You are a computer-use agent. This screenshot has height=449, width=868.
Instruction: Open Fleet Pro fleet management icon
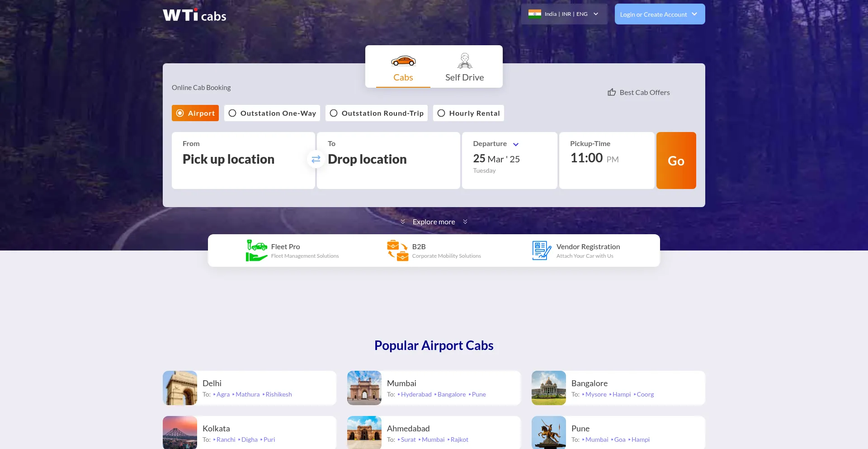pos(257,250)
